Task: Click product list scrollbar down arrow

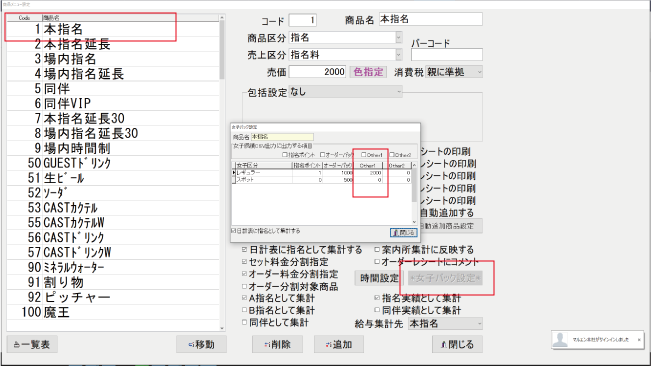Action: (222, 328)
